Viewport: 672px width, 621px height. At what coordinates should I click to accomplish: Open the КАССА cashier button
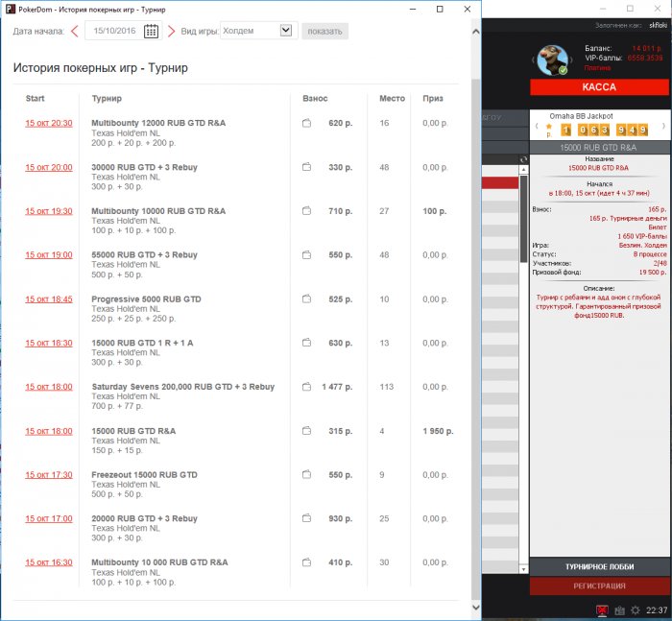click(599, 87)
